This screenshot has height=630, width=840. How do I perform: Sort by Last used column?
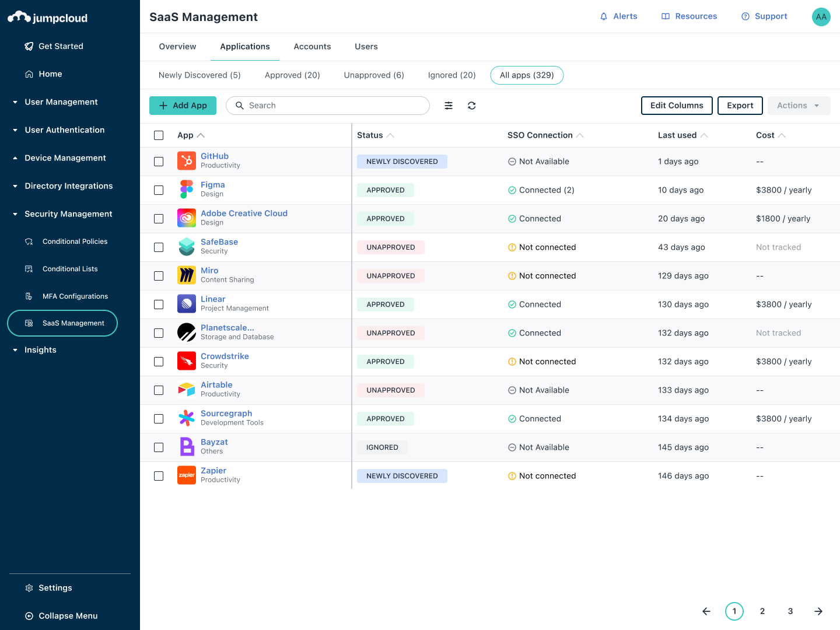pyautogui.click(x=682, y=135)
